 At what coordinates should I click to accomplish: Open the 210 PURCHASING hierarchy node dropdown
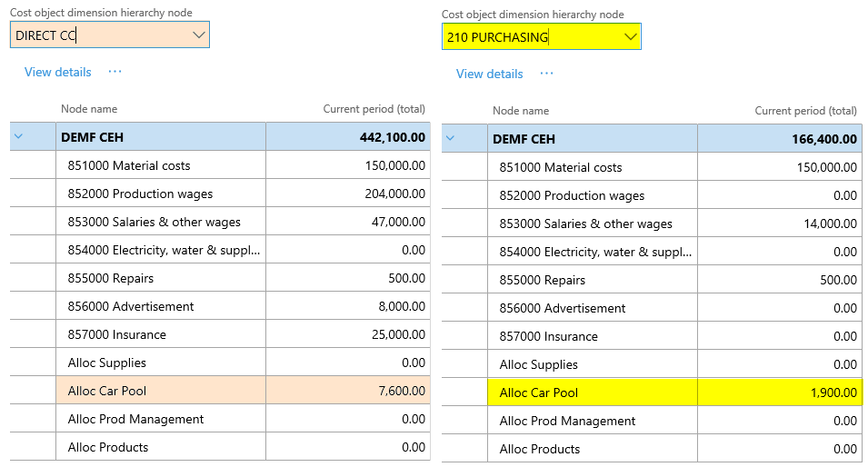click(630, 37)
